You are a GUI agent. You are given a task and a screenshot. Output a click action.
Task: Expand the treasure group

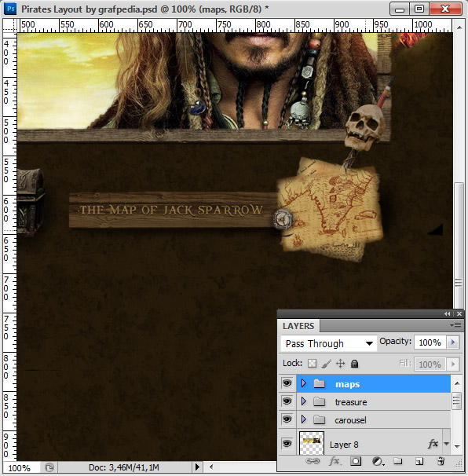[304, 401]
